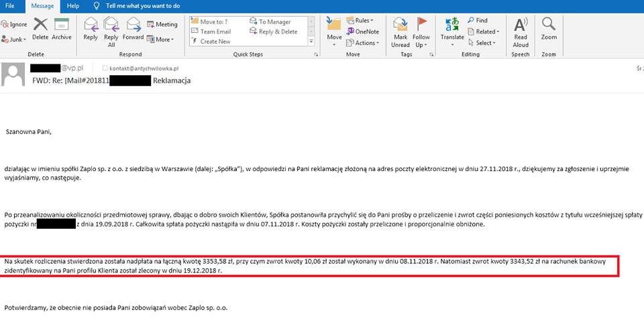Viewport: 644px width, 328px height.
Task: Forward this email
Action: coord(133,29)
